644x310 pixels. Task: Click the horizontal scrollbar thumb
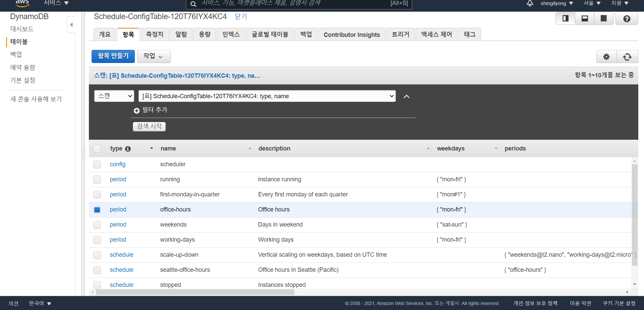coord(195,292)
